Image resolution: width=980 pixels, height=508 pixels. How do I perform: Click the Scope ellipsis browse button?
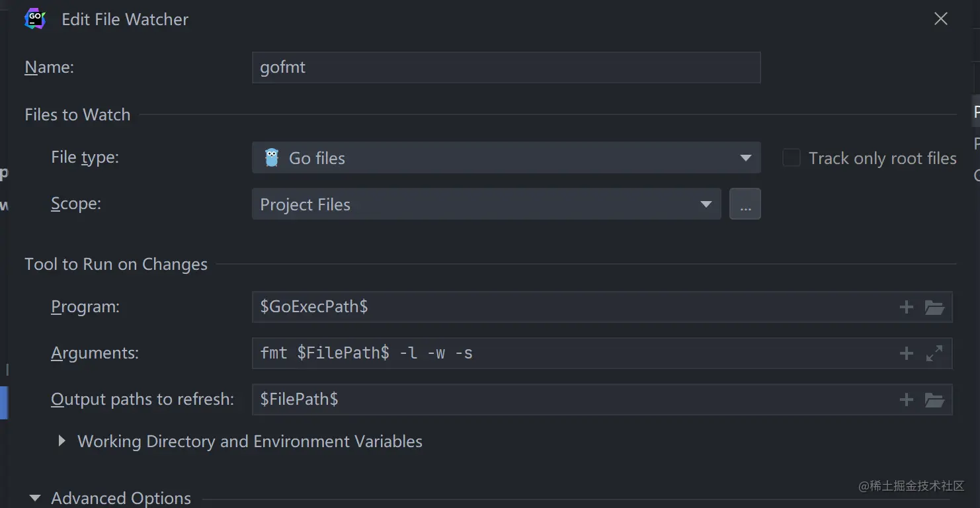(745, 204)
